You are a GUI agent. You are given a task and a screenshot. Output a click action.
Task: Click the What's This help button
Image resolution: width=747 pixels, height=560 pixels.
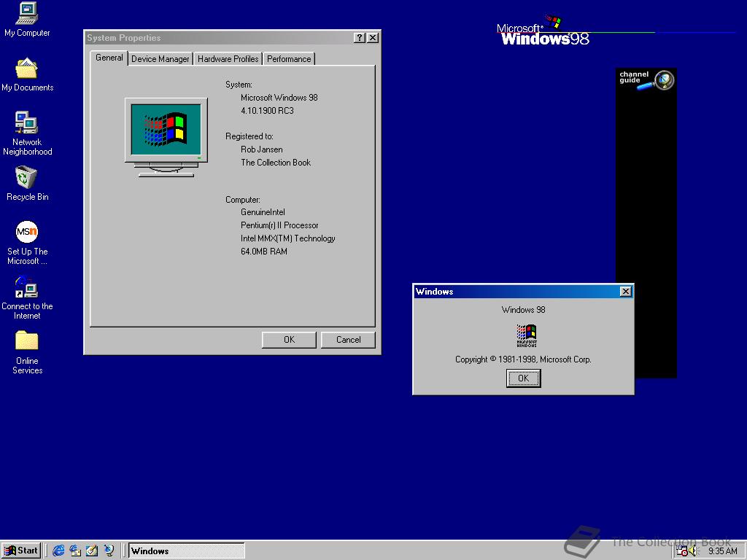pyautogui.click(x=360, y=38)
